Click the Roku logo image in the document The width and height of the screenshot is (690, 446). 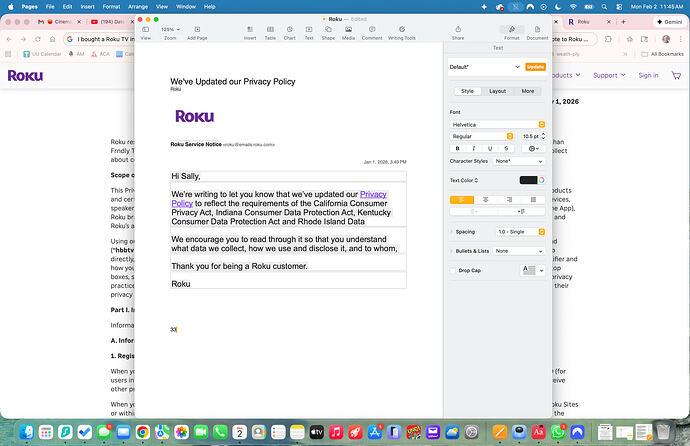coord(195,116)
